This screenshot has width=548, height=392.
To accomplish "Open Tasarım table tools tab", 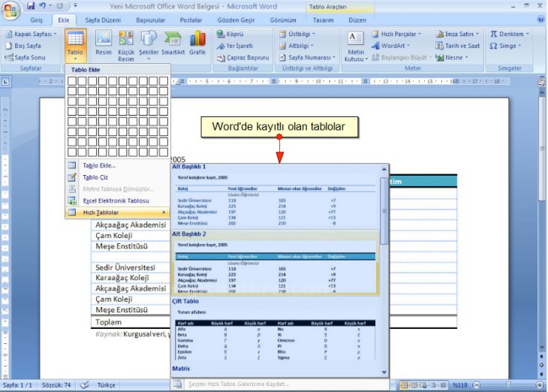I will (x=323, y=20).
